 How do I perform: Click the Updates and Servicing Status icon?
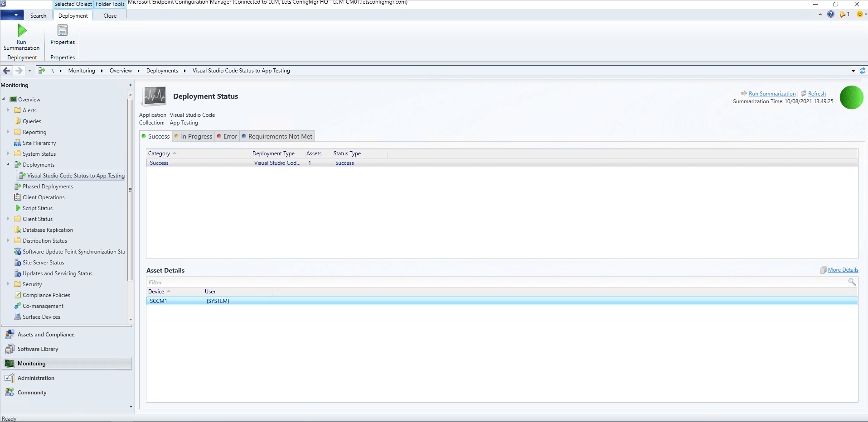(x=18, y=273)
